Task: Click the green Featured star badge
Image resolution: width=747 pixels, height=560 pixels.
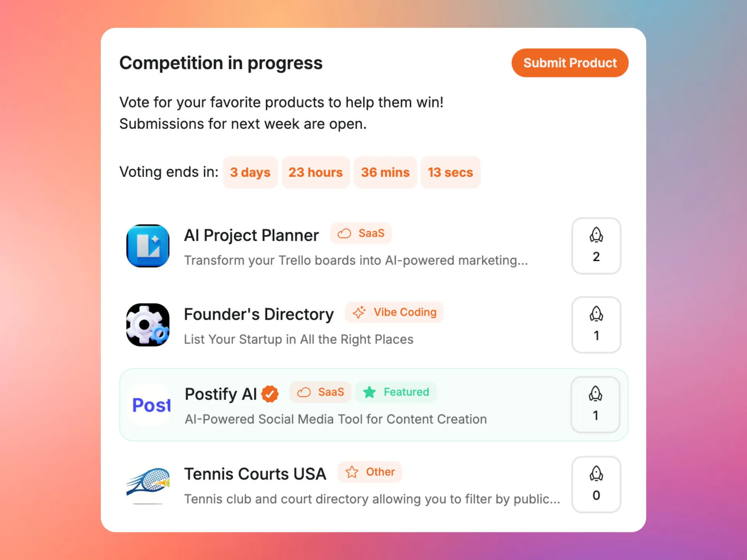Action: coord(396,392)
